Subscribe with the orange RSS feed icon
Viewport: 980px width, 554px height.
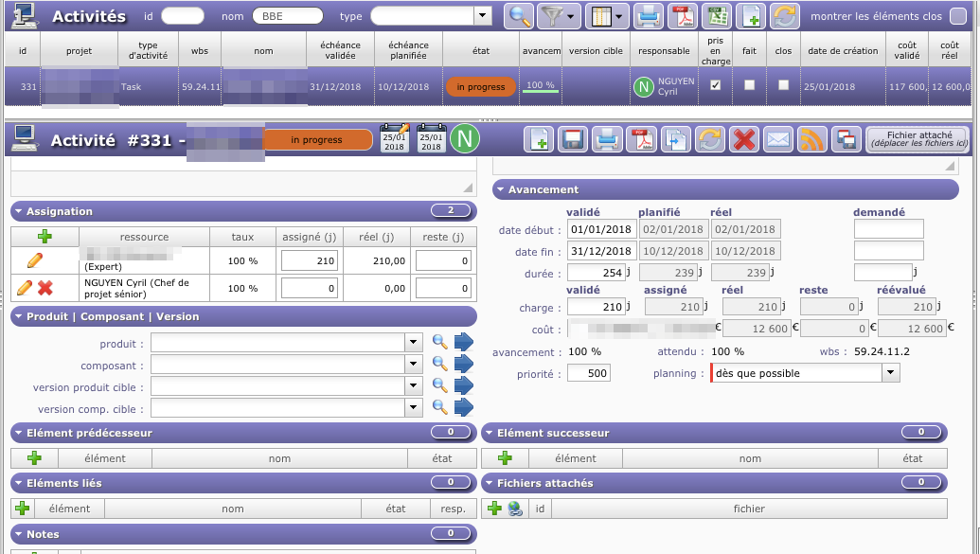coord(811,139)
